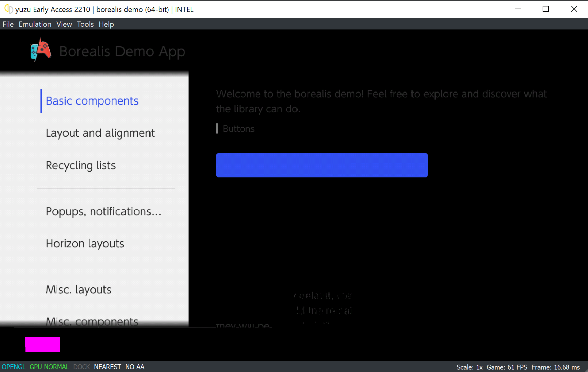Open the View menu
This screenshot has height=372, width=588.
(x=64, y=24)
